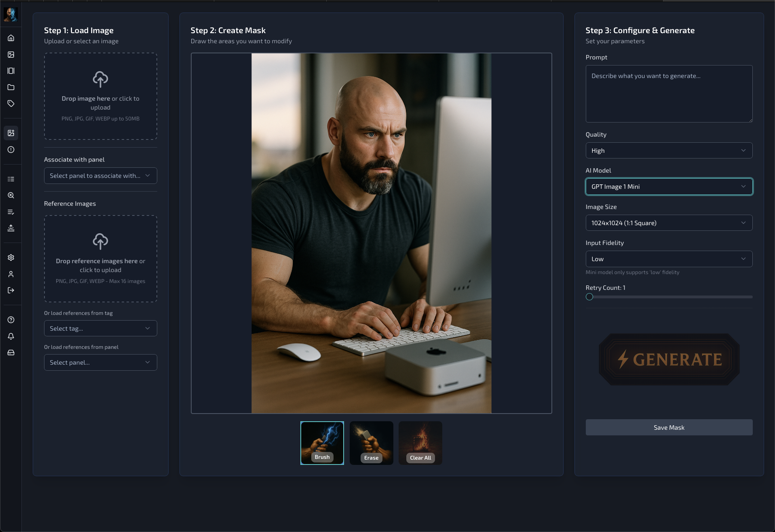
Task: Open the Input Fidelity dropdown
Action: tap(669, 259)
